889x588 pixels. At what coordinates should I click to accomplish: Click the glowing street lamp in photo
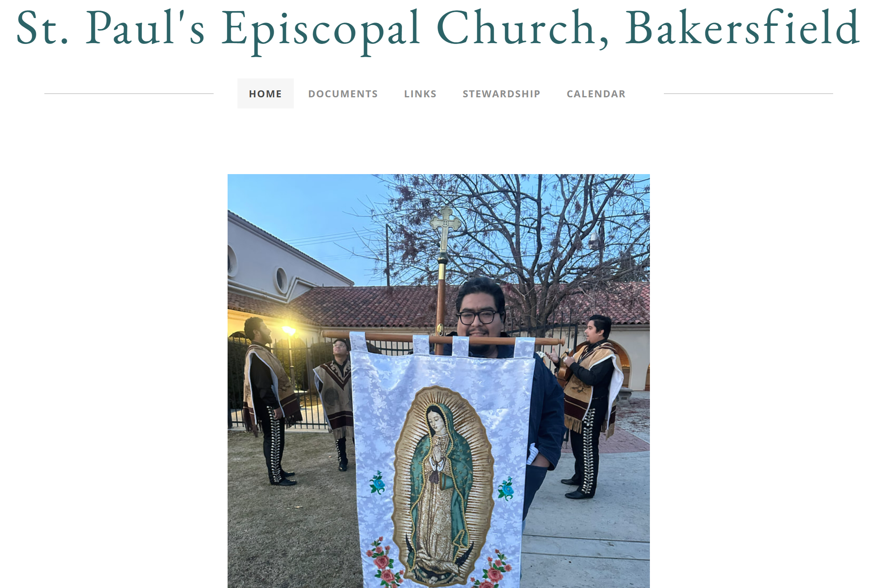[289, 330]
